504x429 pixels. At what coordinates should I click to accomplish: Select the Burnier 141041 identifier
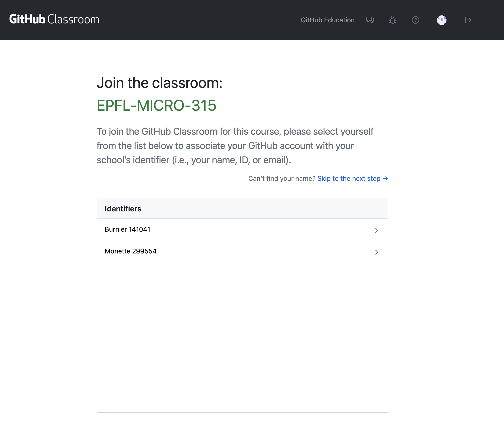click(x=127, y=229)
